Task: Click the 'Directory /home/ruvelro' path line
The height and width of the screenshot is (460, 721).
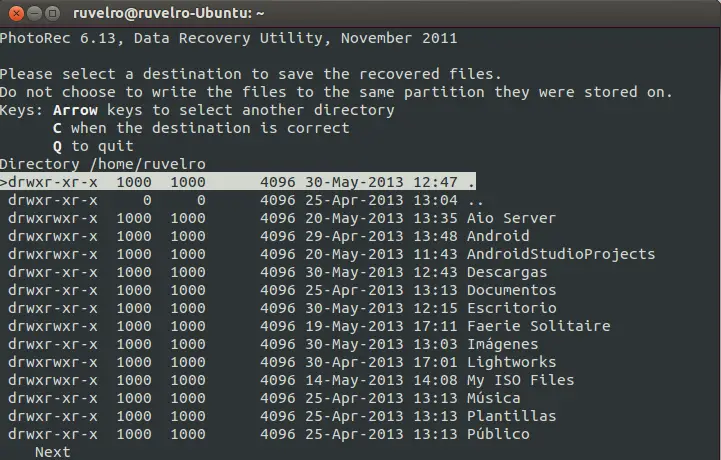Action: 103,164
